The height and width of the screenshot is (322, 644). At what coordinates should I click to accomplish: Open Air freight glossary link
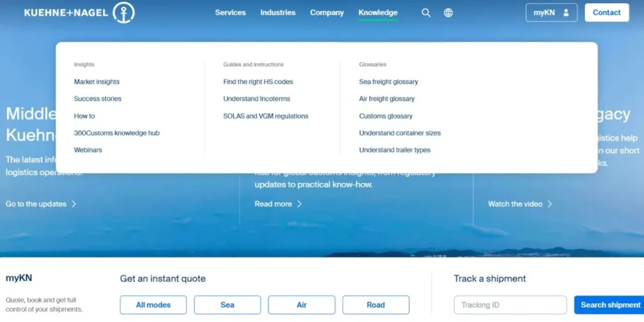[x=387, y=99]
